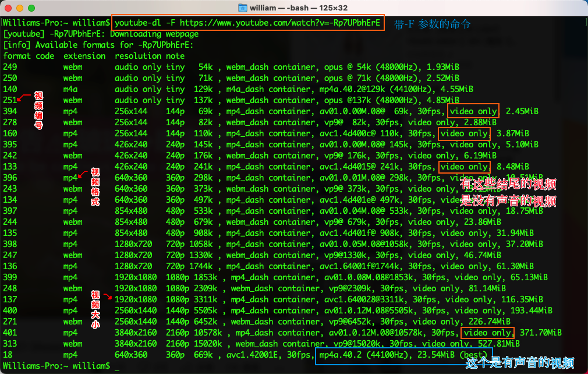
Task: Maximize the terminal with the green button
Action: coord(31,8)
